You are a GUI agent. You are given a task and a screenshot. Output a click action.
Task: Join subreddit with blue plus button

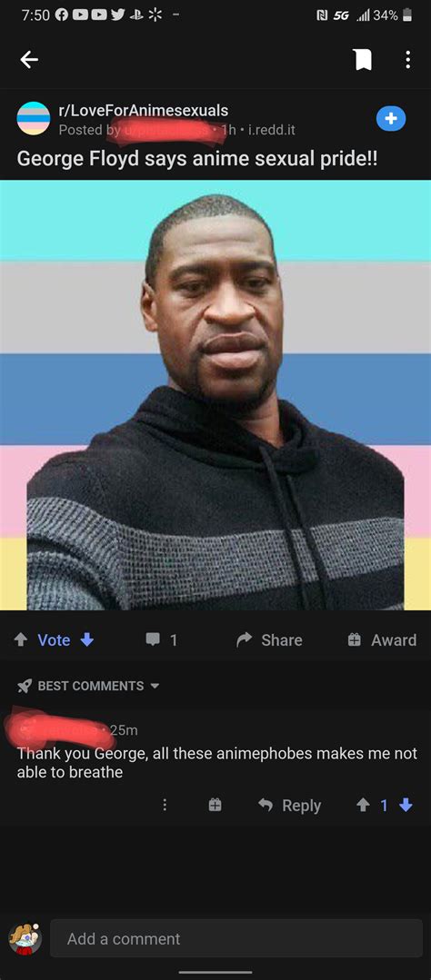pos(391,119)
